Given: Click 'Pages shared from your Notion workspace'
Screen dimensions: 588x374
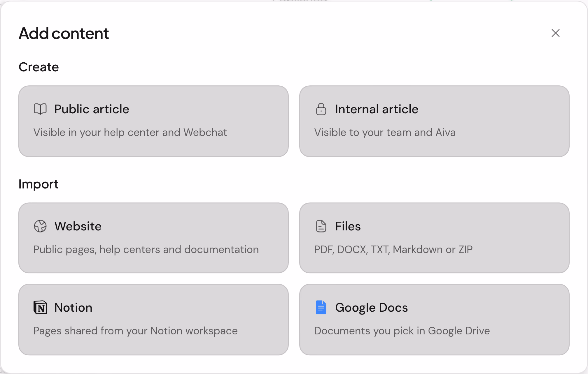Looking at the screenshot, I should tap(135, 331).
